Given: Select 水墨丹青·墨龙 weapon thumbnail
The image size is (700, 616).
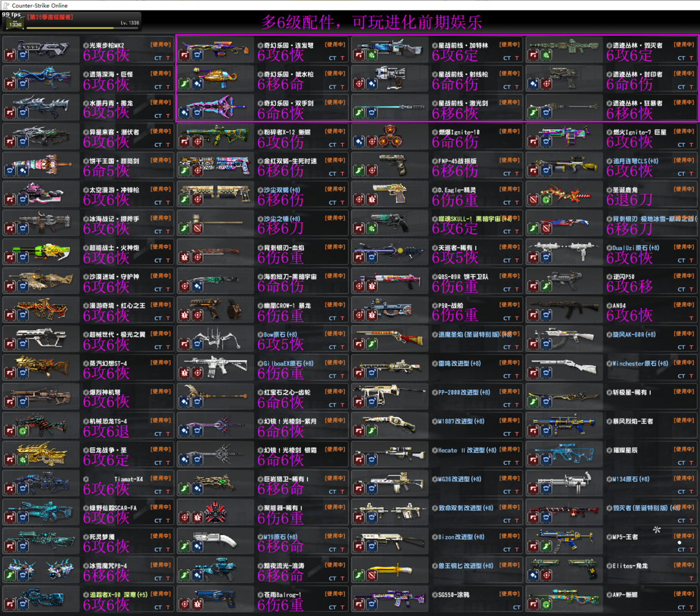Looking at the screenshot, I should pos(41,107).
